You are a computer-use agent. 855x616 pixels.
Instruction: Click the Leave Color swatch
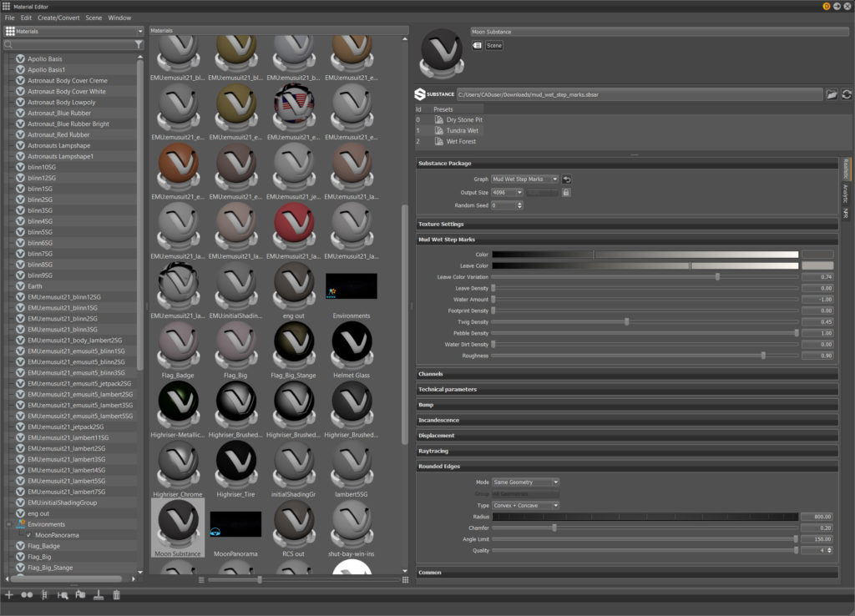click(817, 265)
